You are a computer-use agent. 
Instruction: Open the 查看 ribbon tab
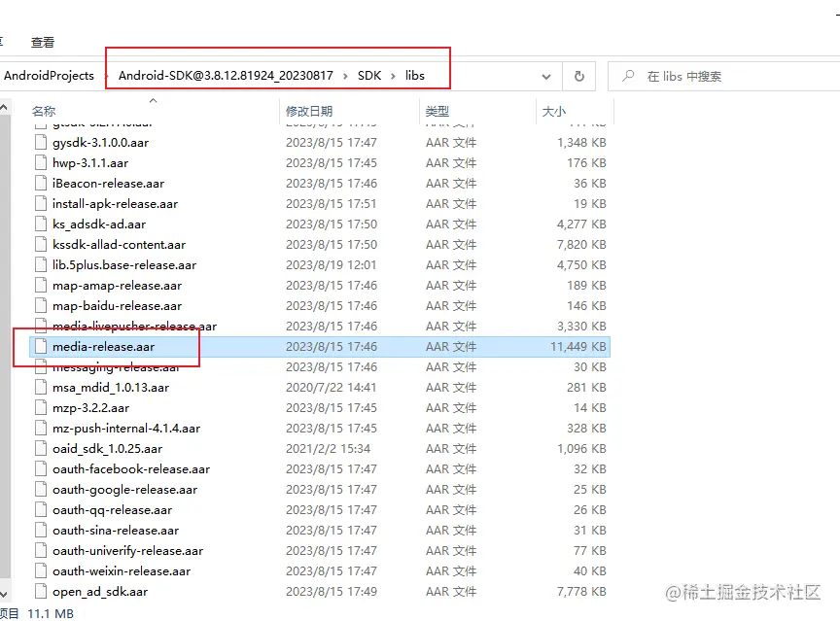point(43,43)
